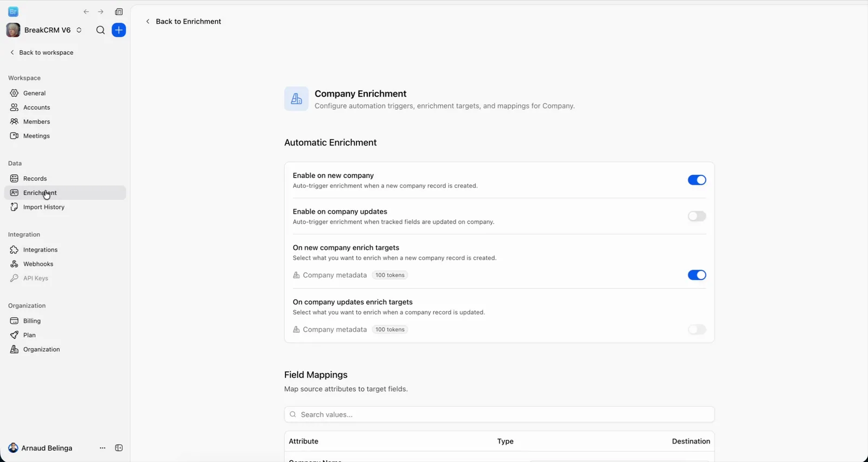The height and width of the screenshot is (462, 868).
Task: Click the 100 tokens badge under company updates targets
Action: click(390, 330)
